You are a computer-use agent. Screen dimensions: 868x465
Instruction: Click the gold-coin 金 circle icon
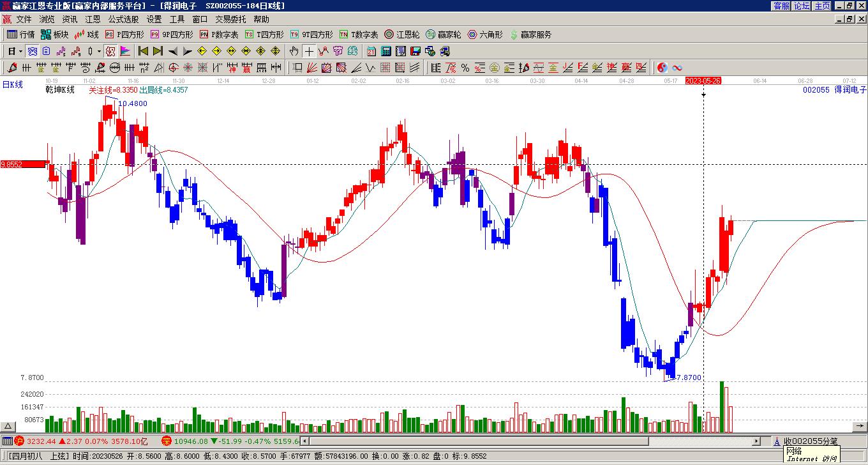click(x=495, y=68)
